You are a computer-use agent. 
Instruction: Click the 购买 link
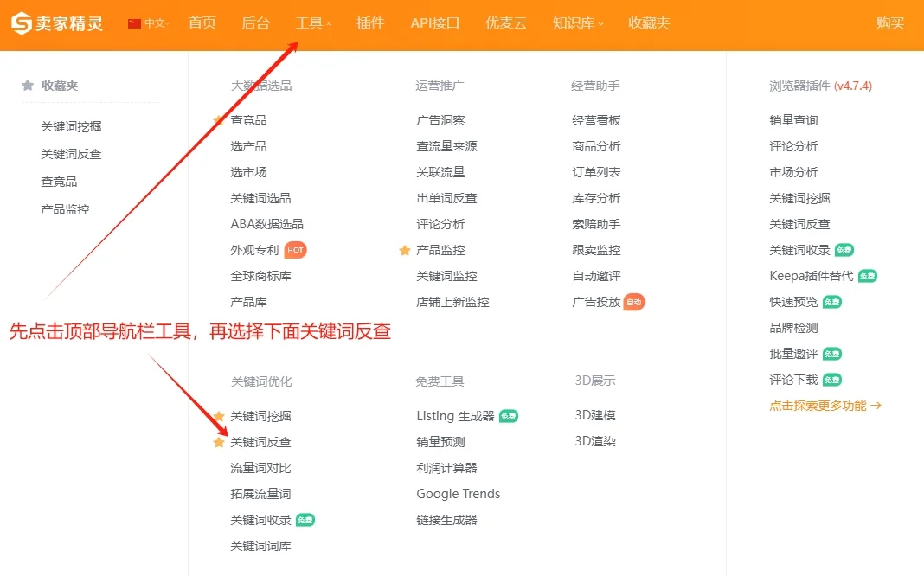tap(891, 23)
